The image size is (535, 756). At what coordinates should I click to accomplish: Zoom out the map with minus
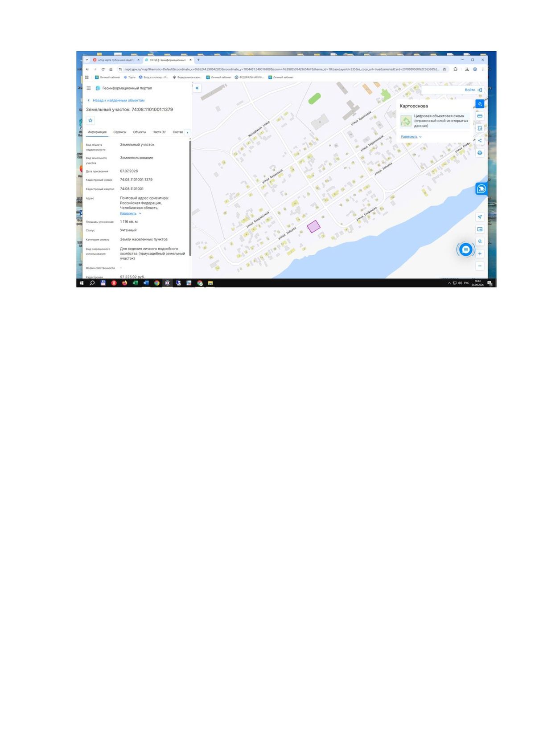click(x=480, y=266)
